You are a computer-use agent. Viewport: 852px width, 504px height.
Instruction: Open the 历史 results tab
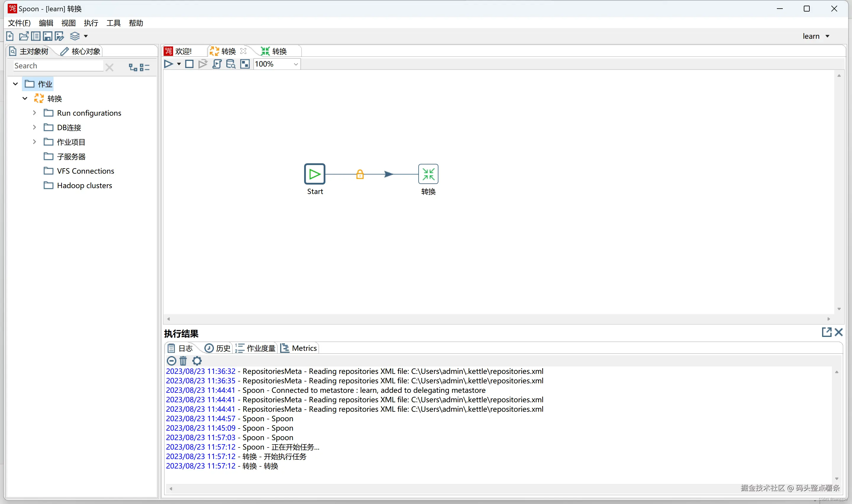click(218, 348)
